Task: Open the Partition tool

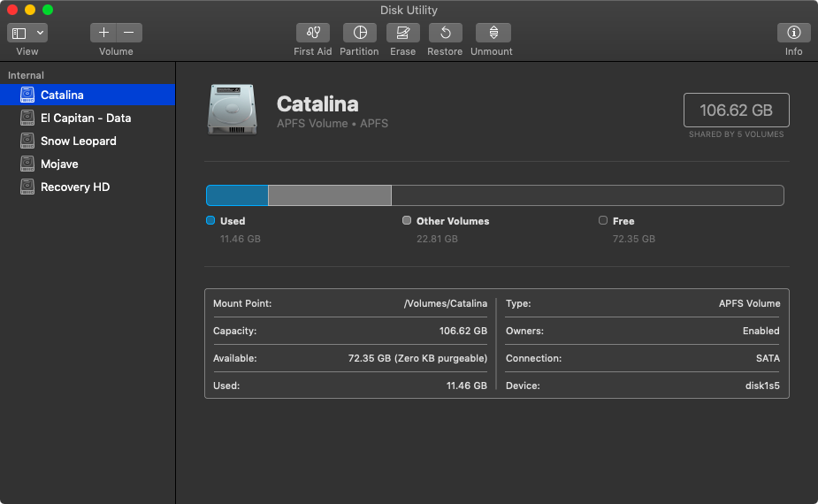Action: tap(359, 33)
